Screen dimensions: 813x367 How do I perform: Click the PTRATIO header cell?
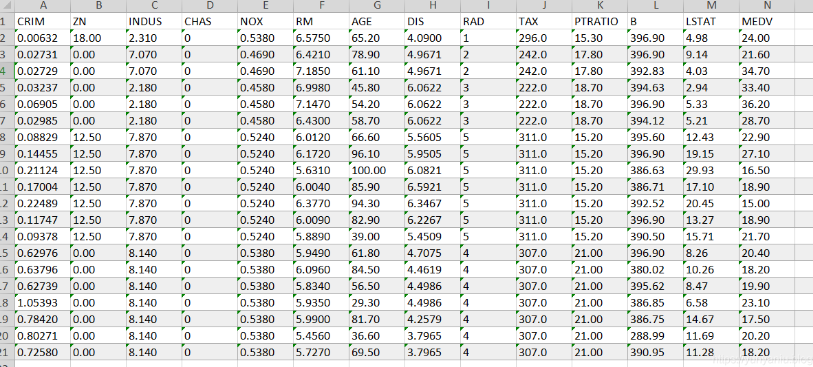tap(600, 21)
